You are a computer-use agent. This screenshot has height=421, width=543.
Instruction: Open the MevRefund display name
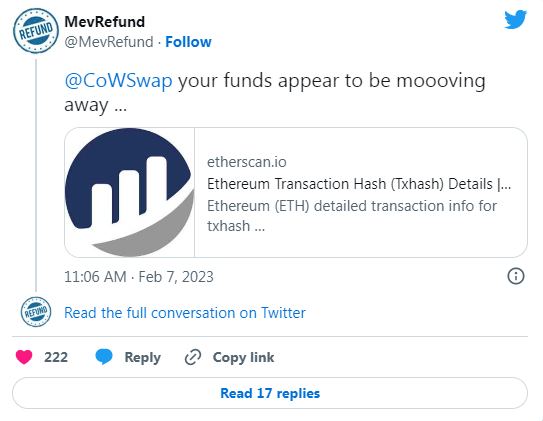(x=105, y=22)
